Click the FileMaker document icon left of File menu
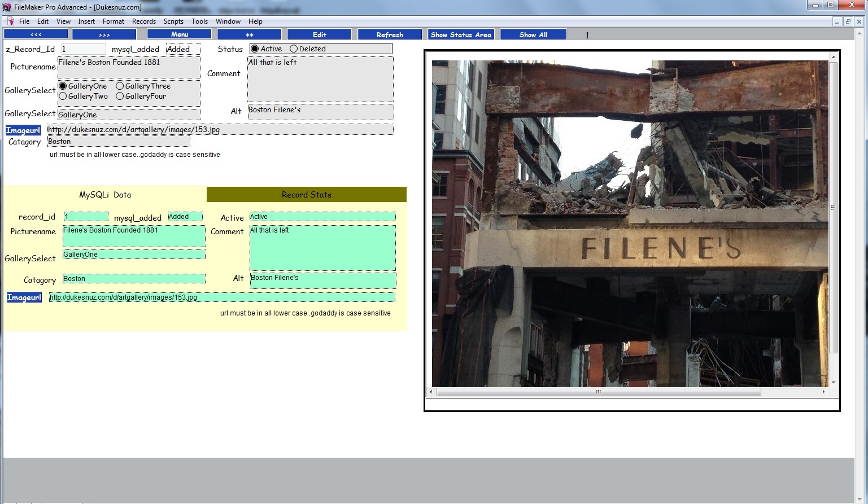The height and width of the screenshot is (504, 868). [x=10, y=21]
